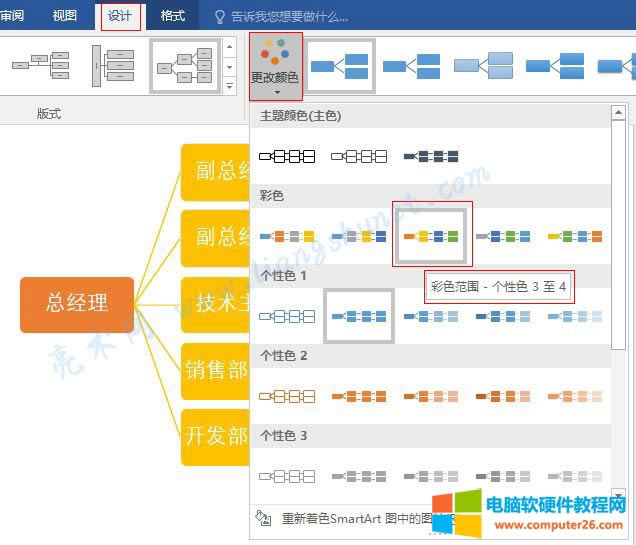Apply the third lighter SmartArt style thumbnail
636x545 pixels.
click(483, 65)
